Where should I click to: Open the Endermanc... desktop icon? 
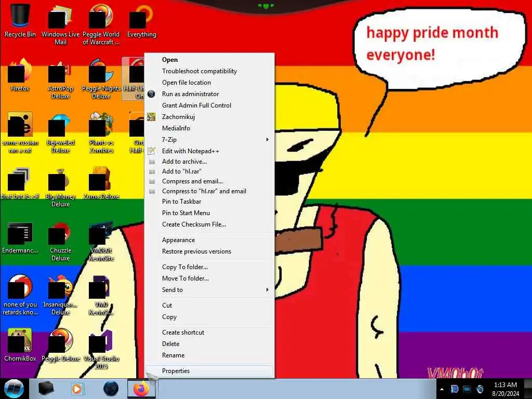(20, 237)
